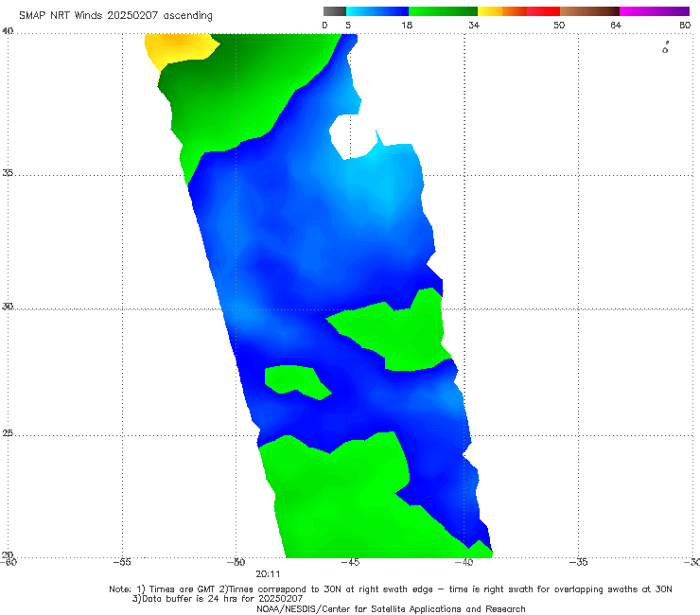Click the latitude label '30'

click(x=8, y=307)
